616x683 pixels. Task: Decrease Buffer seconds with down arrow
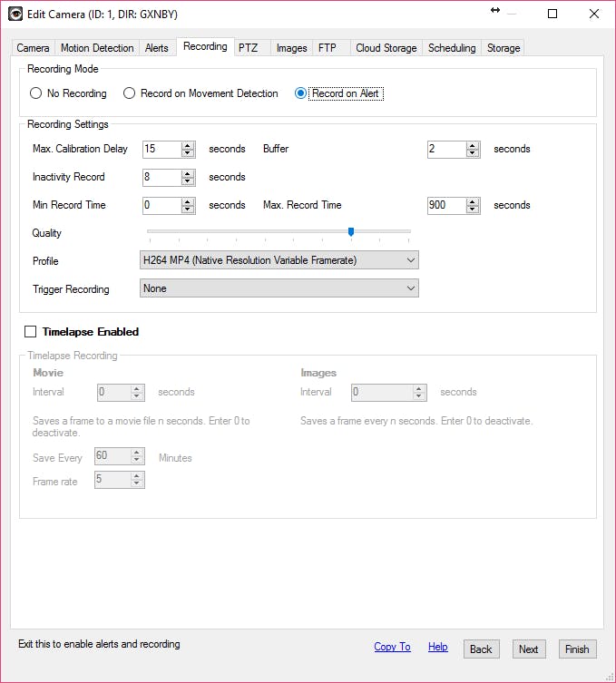[x=473, y=153]
